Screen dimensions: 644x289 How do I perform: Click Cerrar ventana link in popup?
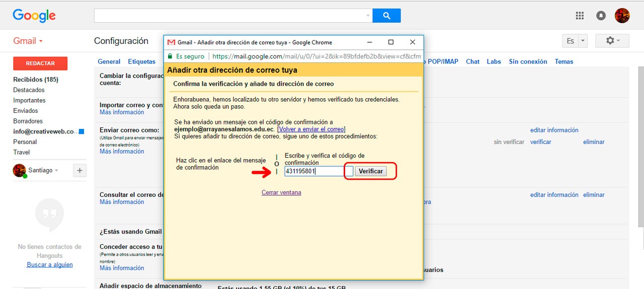pyautogui.click(x=281, y=192)
